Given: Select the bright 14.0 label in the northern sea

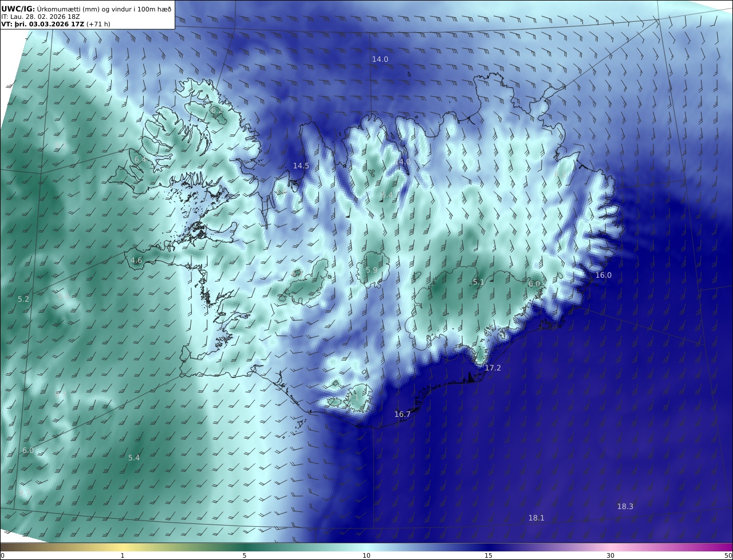Looking at the screenshot, I should 380,59.
